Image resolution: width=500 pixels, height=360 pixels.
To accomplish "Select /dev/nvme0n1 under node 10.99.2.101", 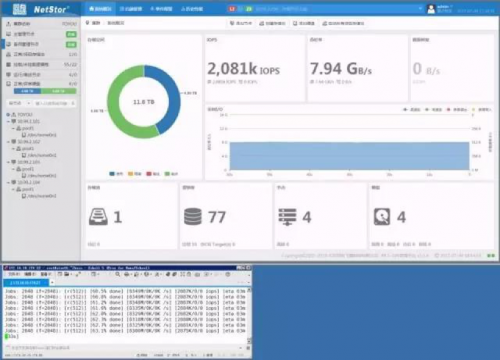I will (39, 135).
